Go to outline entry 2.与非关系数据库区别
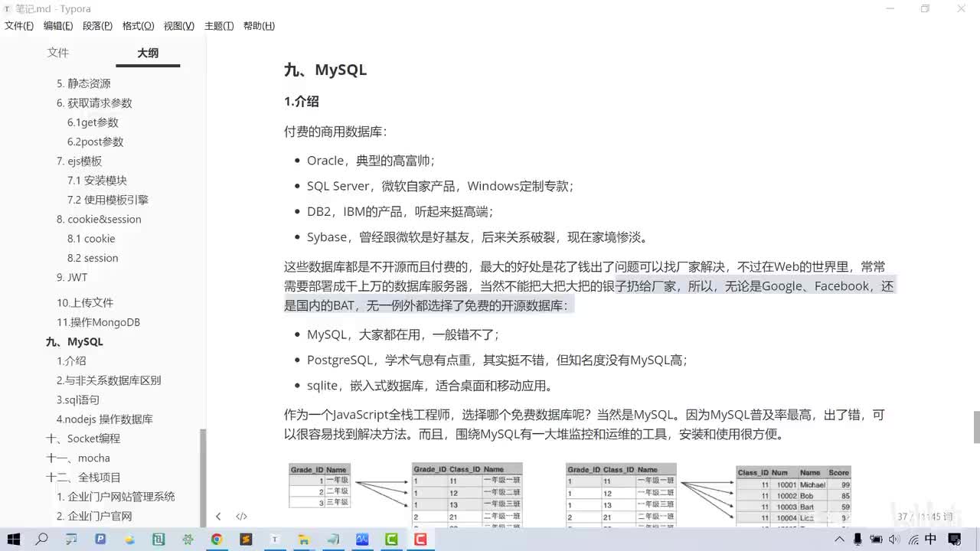The height and width of the screenshot is (551, 980). coord(109,380)
